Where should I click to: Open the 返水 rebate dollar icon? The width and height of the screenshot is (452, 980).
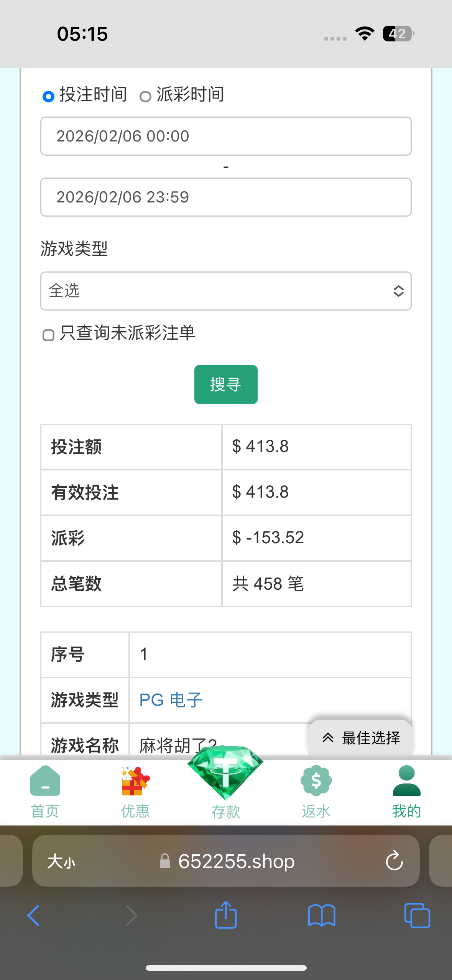(x=316, y=780)
